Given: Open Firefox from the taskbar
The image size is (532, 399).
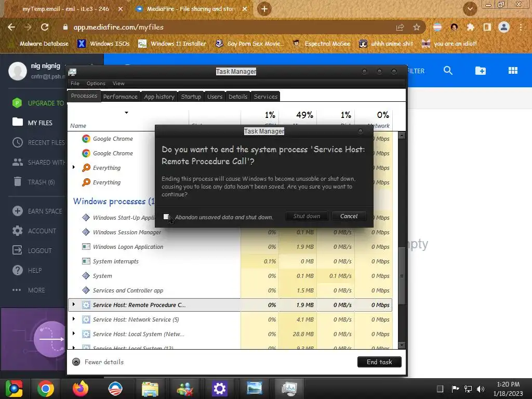Looking at the screenshot, I should click(x=81, y=389).
